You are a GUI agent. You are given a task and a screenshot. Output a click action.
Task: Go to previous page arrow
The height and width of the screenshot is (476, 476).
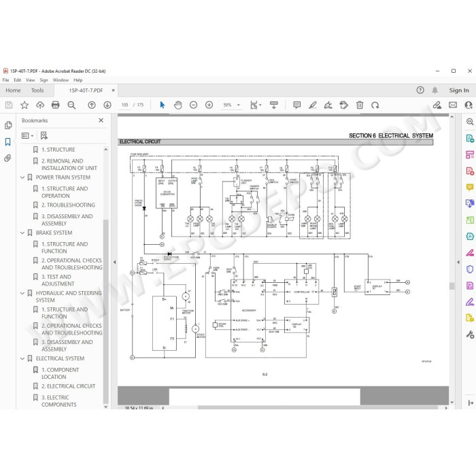(x=92, y=105)
